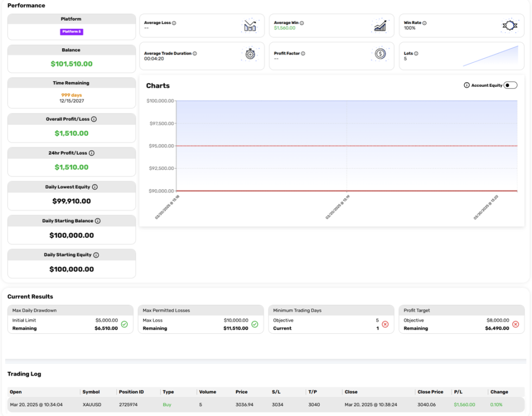Click the XAUUSD symbol cell
Image resolution: width=532 pixels, height=416 pixels.
point(92,405)
